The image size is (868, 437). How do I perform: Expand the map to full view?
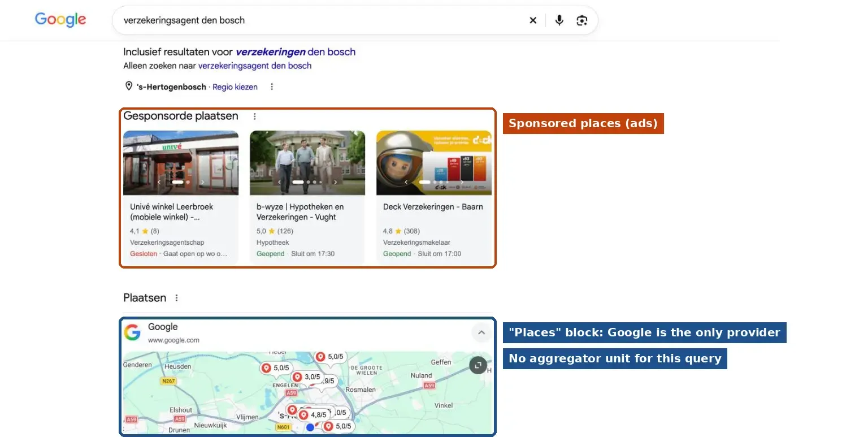click(x=478, y=365)
